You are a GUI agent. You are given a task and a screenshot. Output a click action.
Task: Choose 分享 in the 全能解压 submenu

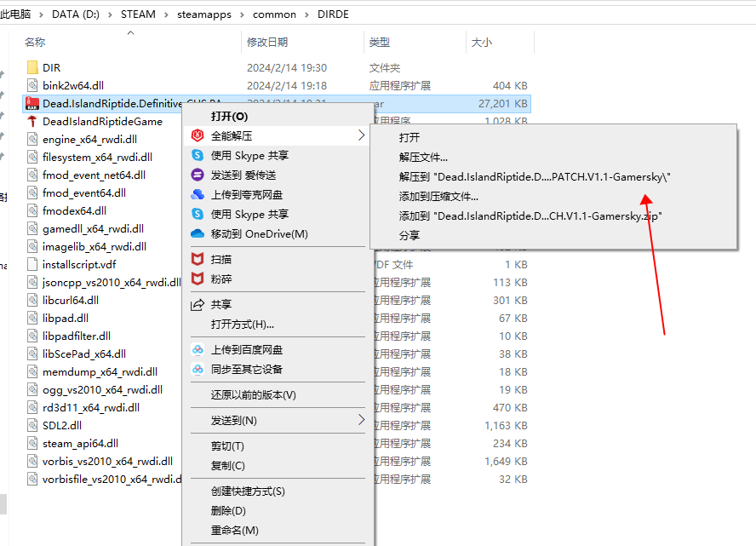click(x=409, y=235)
